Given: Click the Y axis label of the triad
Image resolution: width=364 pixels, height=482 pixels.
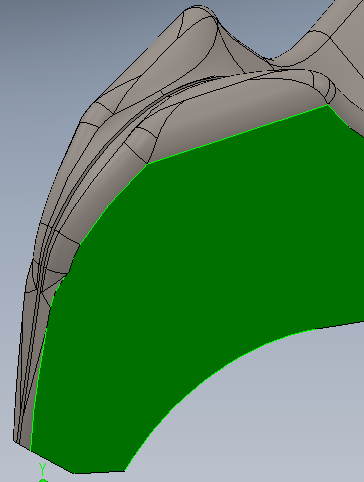Looking at the screenshot, I should tap(42, 469).
